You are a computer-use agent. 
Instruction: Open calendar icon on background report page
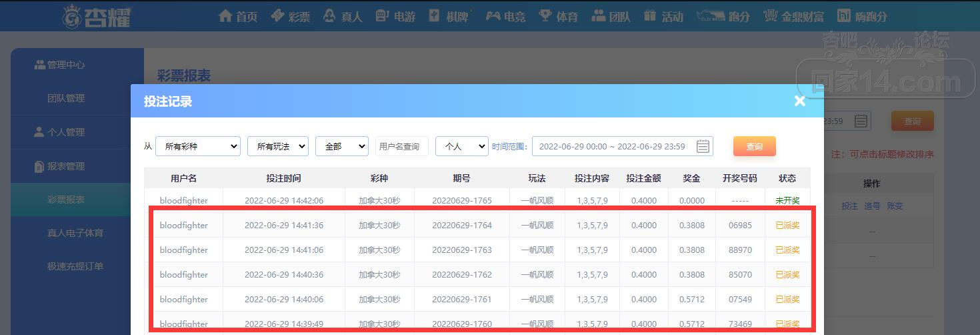click(x=861, y=121)
